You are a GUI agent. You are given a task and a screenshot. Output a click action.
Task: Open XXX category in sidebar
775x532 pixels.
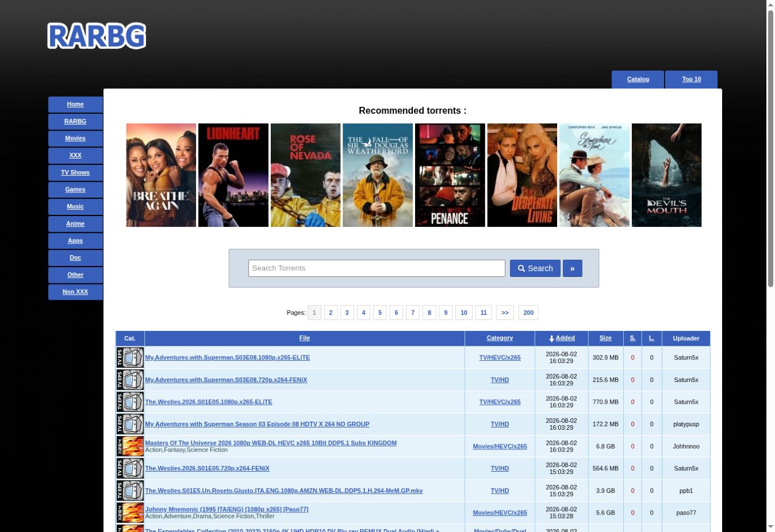click(75, 155)
